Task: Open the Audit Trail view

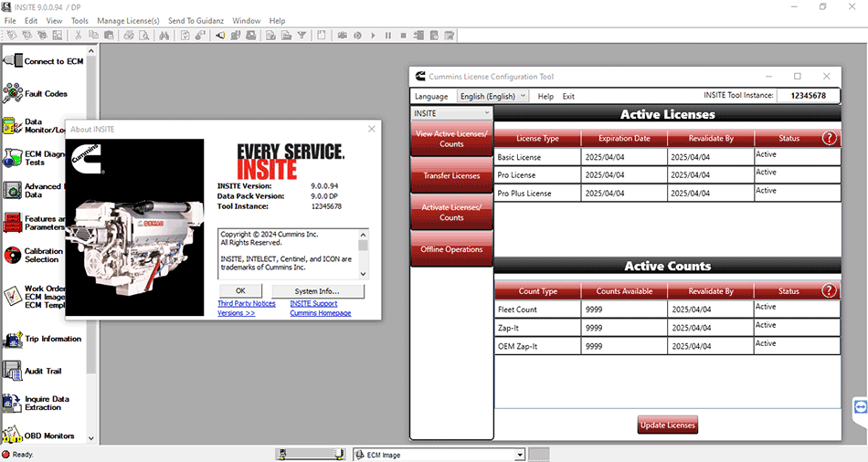Action: pyautogui.click(x=32, y=371)
